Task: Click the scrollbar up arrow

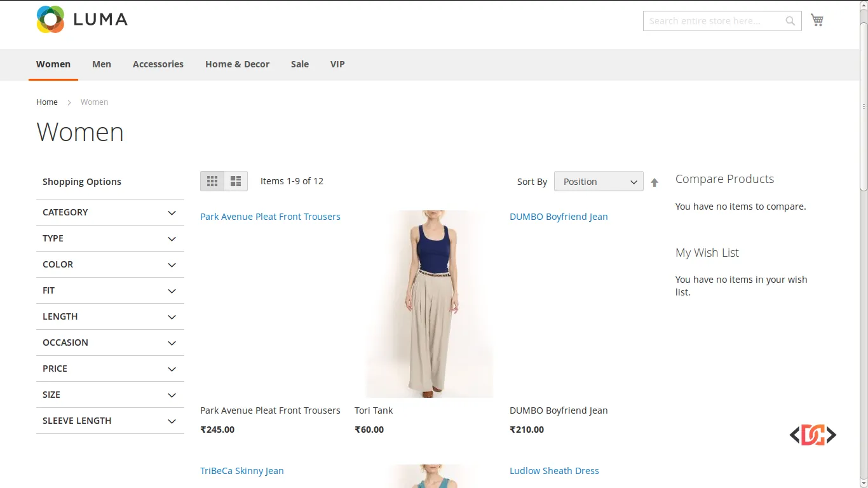Action: (863, 6)
